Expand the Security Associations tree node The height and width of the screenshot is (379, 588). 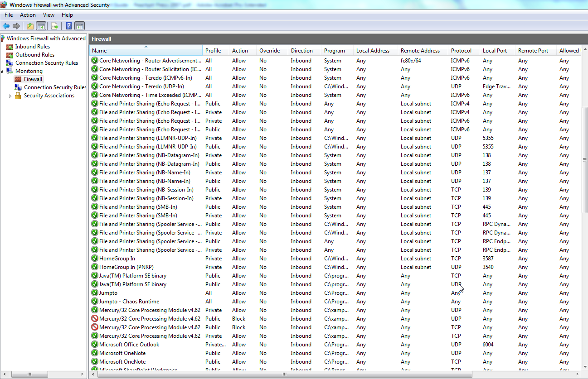[x=10, y=95]
